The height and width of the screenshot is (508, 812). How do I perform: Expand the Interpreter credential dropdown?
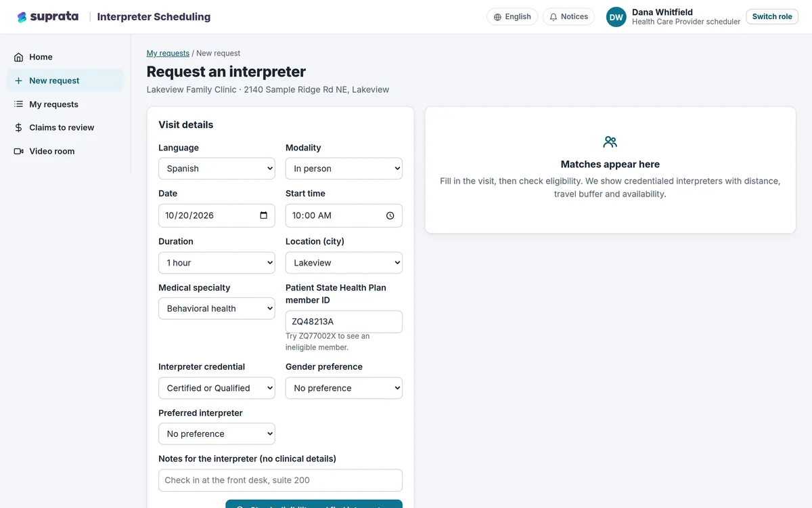[x=217, y=388]
